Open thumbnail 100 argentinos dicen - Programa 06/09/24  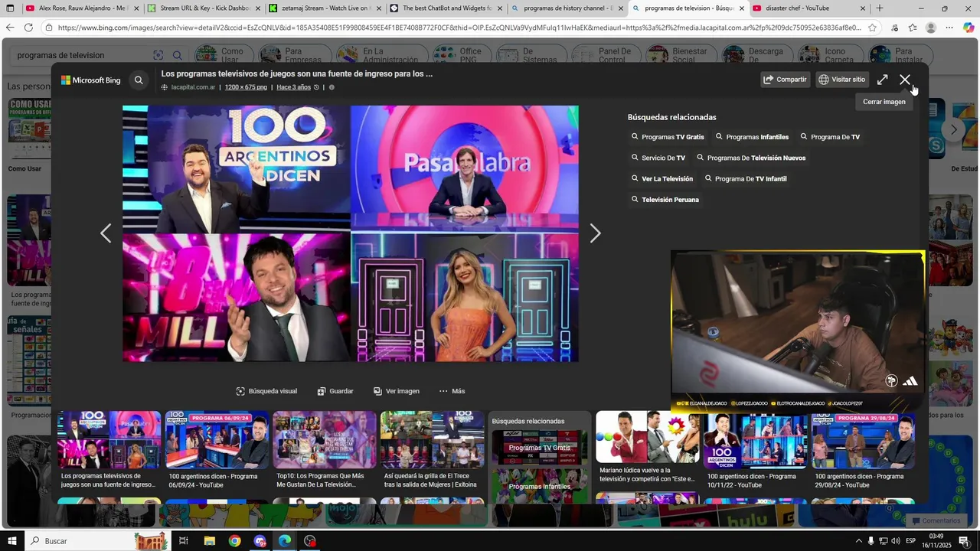(x=217, y=440)
